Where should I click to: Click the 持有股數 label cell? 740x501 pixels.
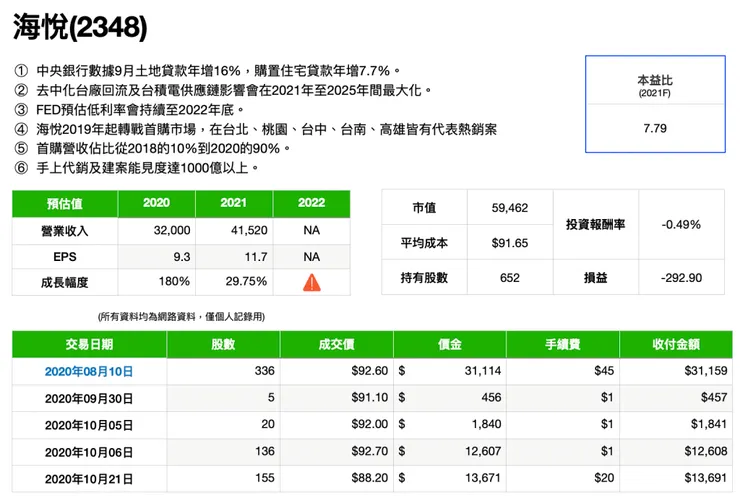pos(424,277)
